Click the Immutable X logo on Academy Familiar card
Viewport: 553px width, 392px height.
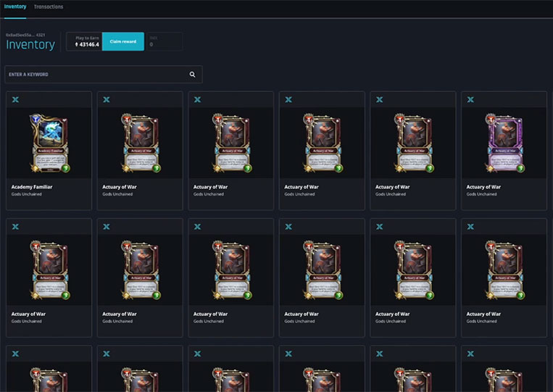tap(15, 100)
